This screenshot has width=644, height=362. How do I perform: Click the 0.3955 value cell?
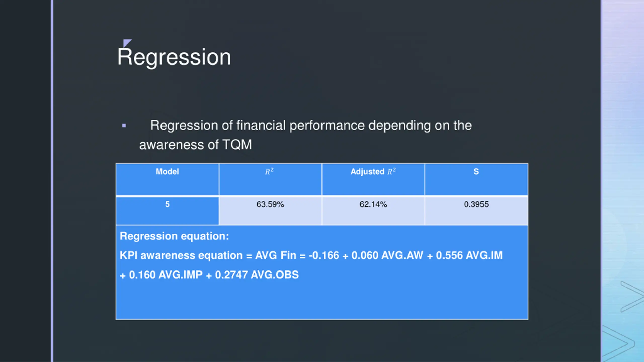pos(476,210)
